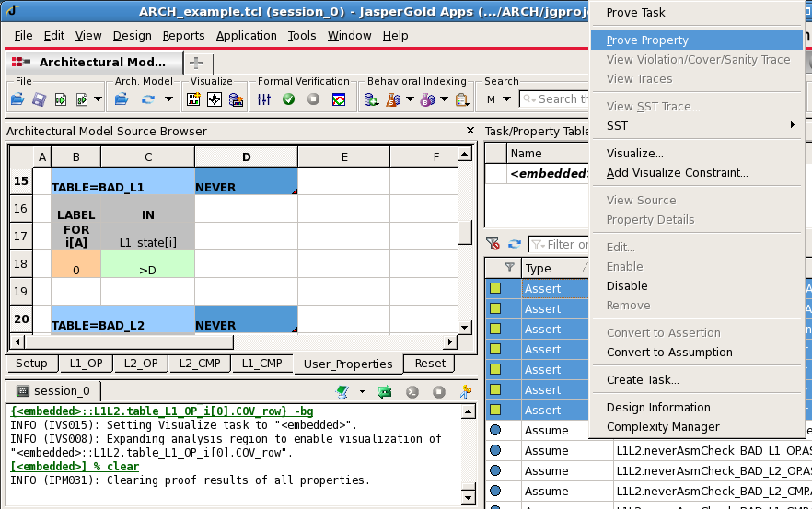Choose Create Task... menu entry

click(697, 379)
